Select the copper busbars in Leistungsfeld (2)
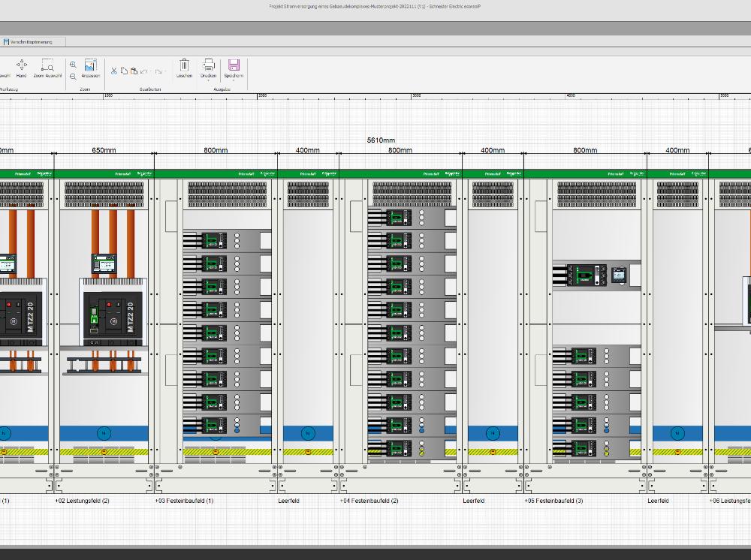 [x=113, y=239]
